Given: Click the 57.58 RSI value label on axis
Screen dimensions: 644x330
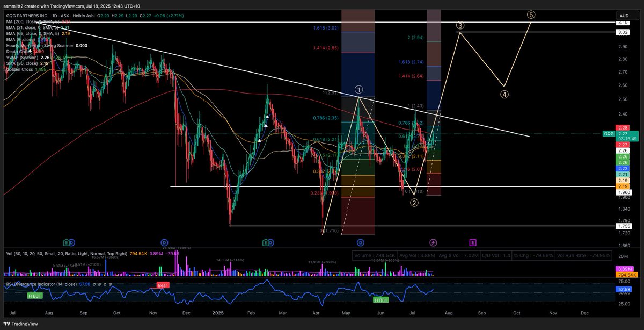Looking at the screenshot, I should 624,289.
